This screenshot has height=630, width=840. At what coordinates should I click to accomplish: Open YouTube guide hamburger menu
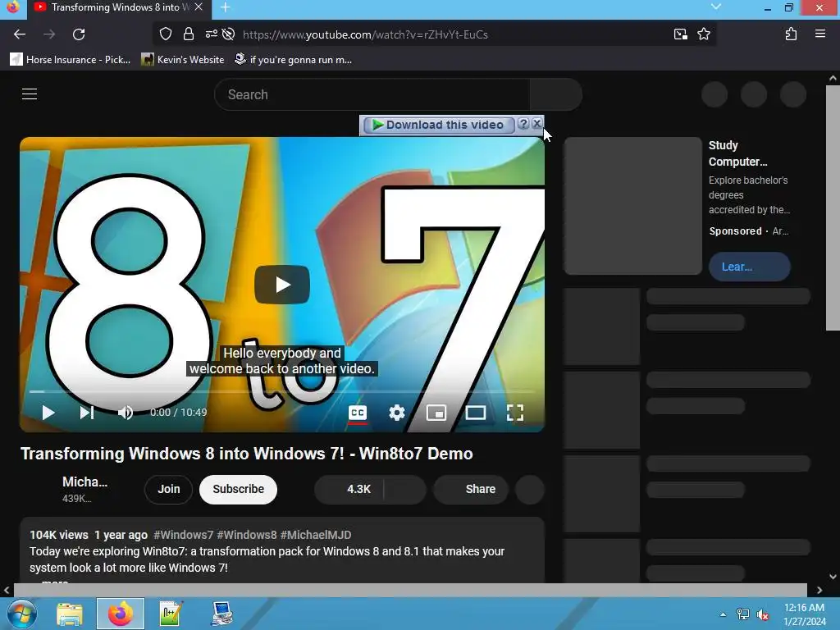tap(30, 94)
